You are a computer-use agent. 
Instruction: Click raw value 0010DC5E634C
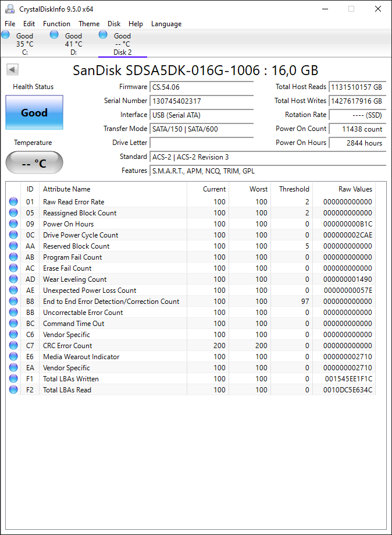pyautogui.click(x=348, y=389)
